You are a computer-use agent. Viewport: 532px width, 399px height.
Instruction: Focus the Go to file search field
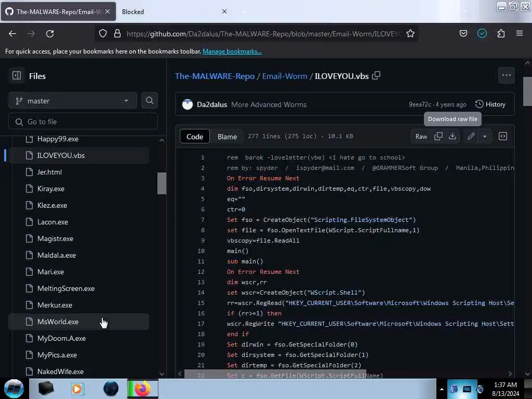pos(83,122)
